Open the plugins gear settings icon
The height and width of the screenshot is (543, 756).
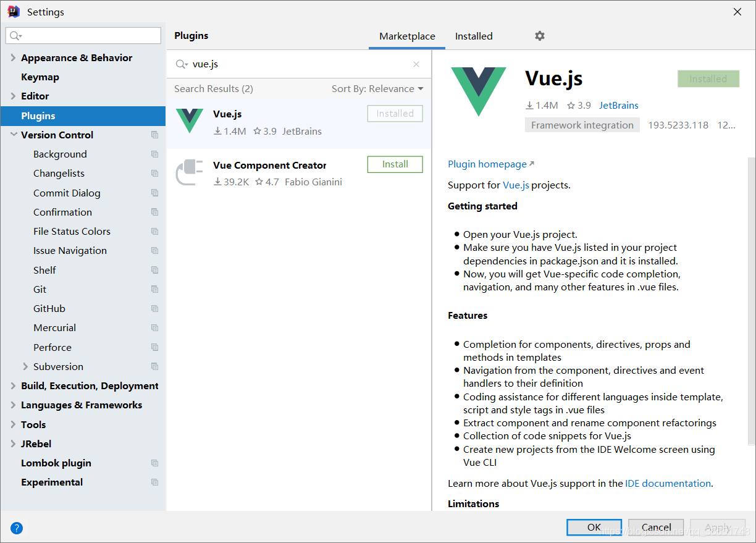tap(540, 36)
